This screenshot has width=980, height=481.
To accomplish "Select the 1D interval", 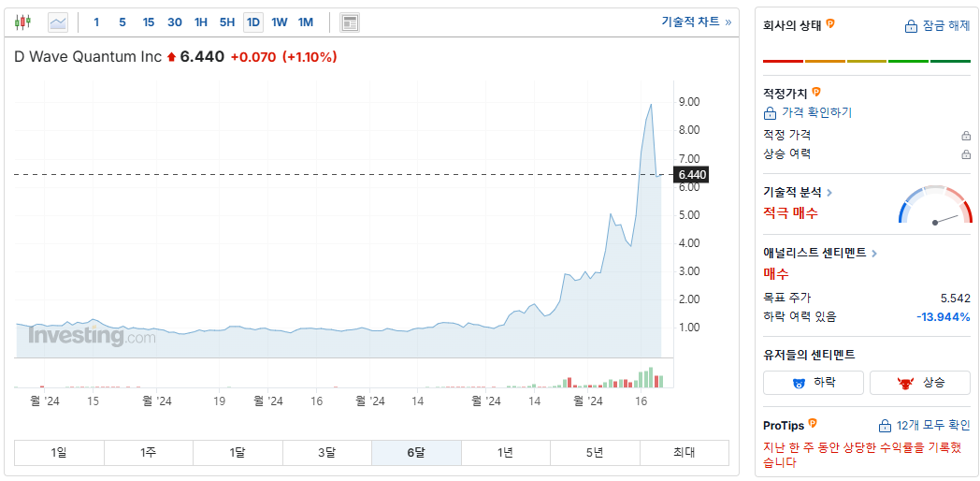I will (x=253, y=22).
